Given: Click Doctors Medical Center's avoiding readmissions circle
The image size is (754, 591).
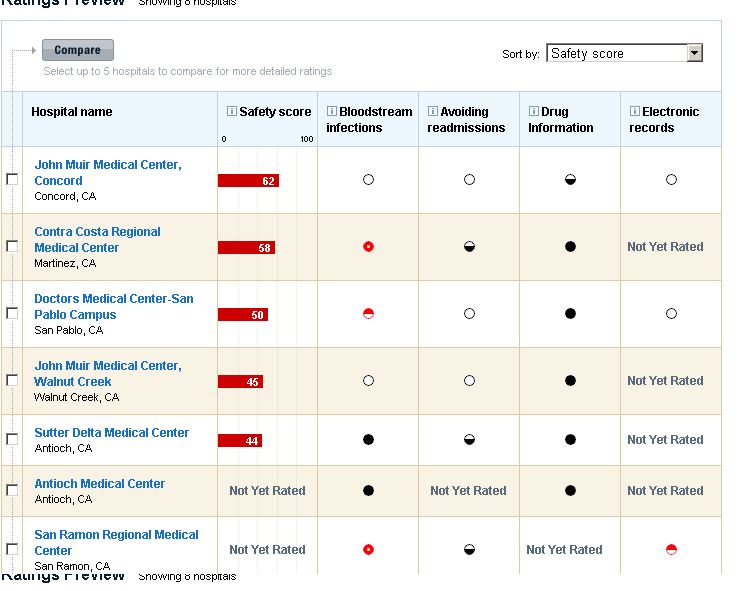Looking at the screenshot, I should (x=469, y=314).
